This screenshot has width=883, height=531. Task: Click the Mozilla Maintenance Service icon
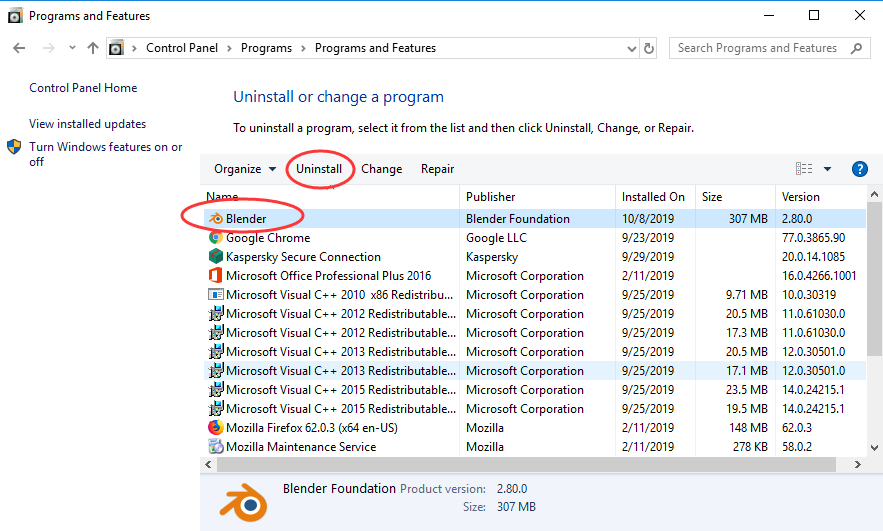coord(216,447)
